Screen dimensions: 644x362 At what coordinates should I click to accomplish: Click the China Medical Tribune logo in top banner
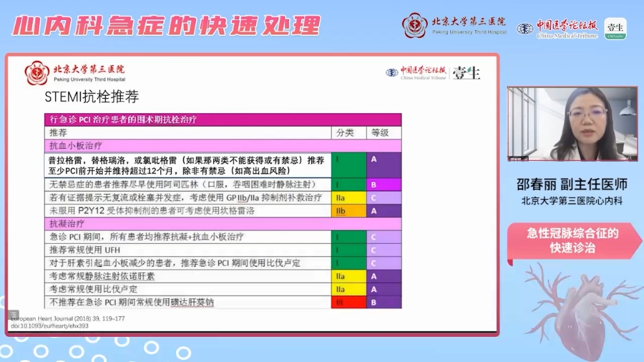coord(557,29)
